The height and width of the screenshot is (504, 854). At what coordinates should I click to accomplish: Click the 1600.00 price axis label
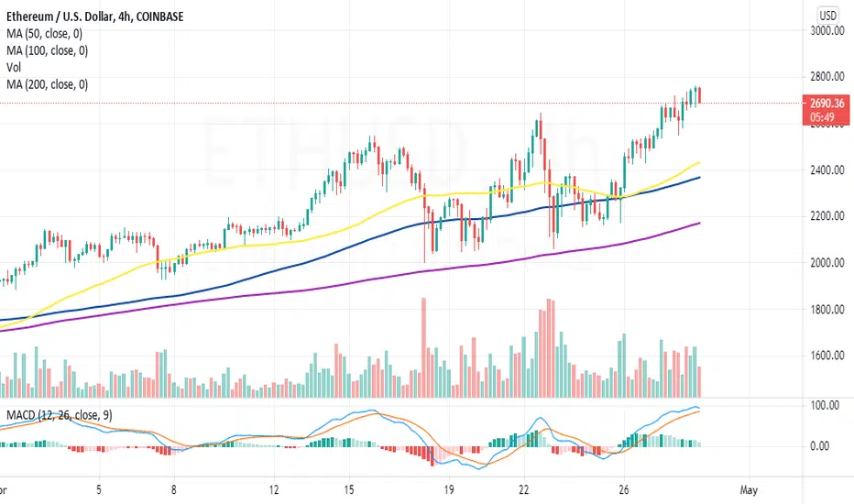tap(827, 356)
